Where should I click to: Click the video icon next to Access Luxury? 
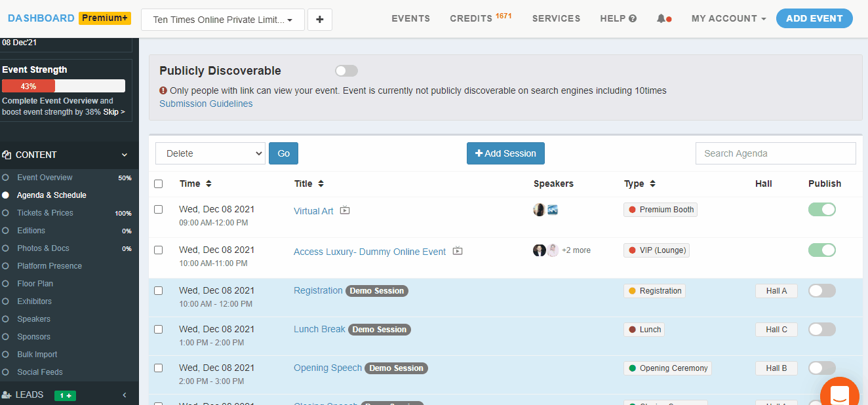click(458, 251)
